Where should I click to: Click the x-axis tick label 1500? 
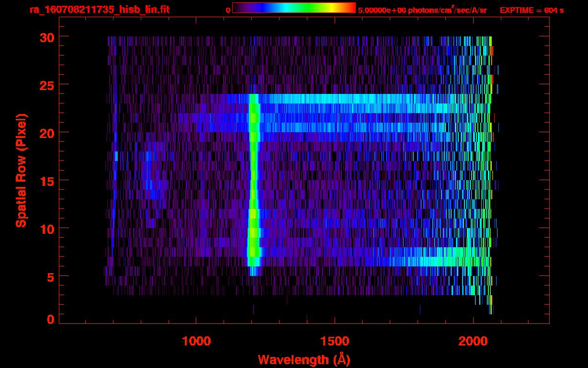(x=335, y=341)
